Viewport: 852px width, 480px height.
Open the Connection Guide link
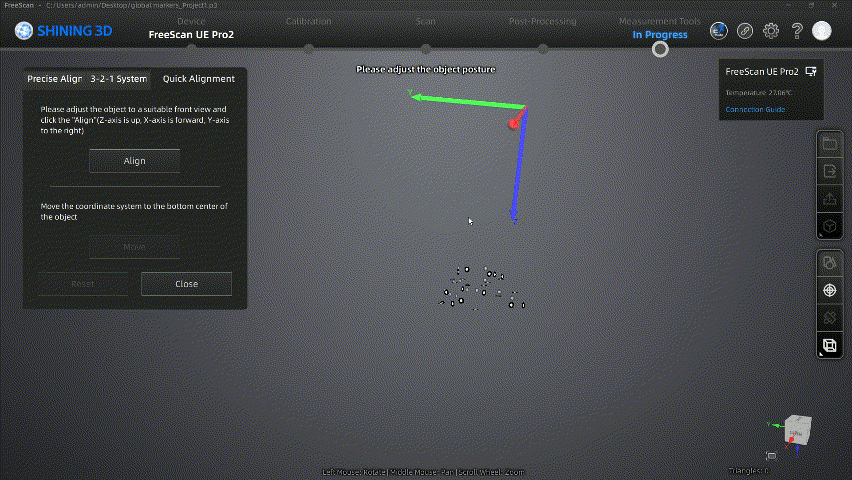tap(755, 109)
